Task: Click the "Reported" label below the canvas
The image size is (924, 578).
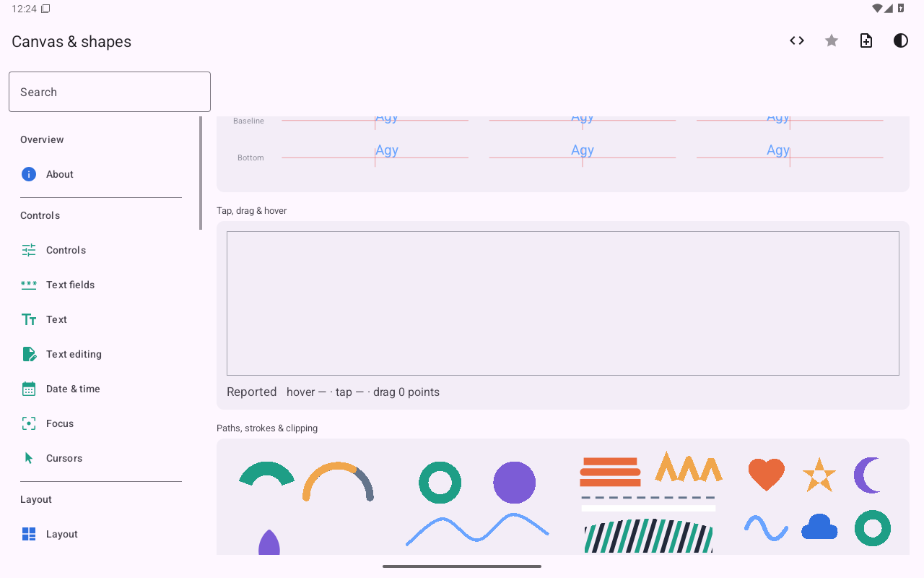Action: pyautogui.click(x=252, y=392)
